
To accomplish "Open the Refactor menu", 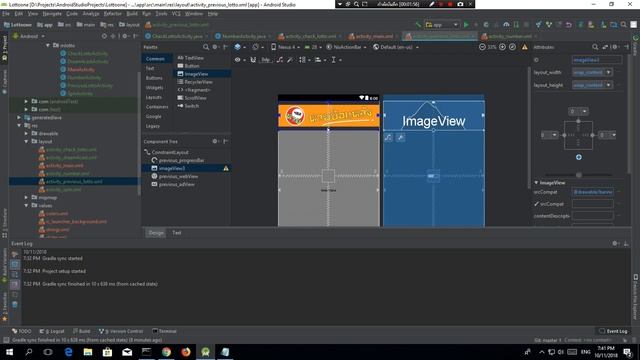I will point(112,13).
